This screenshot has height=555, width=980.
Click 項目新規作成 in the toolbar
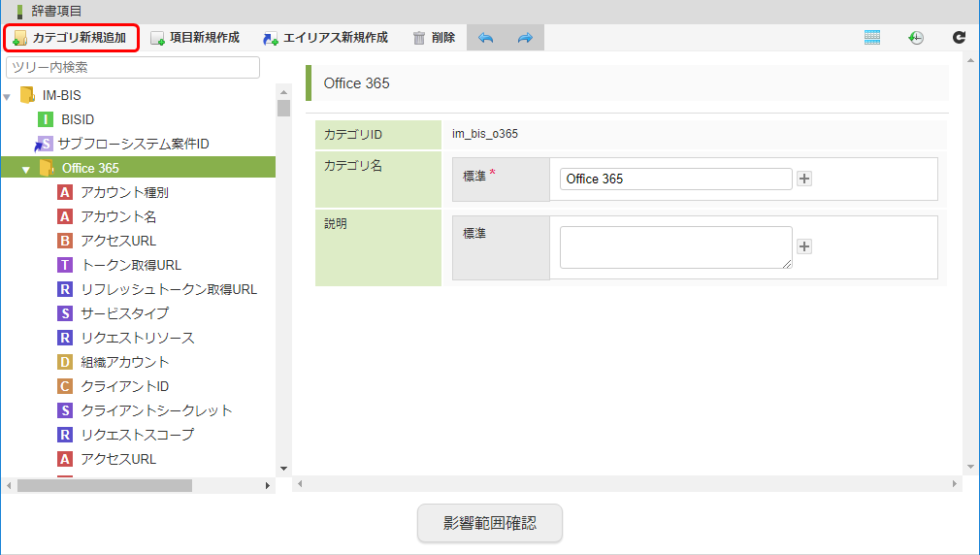194,38
